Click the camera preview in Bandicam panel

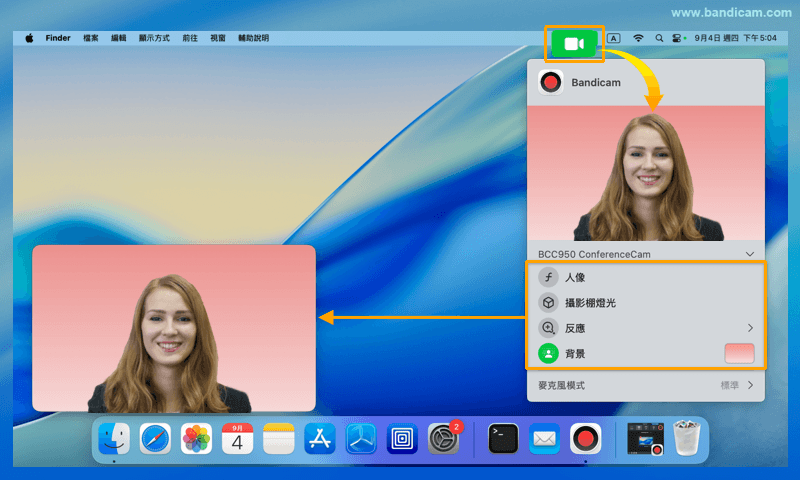point(646,173)
